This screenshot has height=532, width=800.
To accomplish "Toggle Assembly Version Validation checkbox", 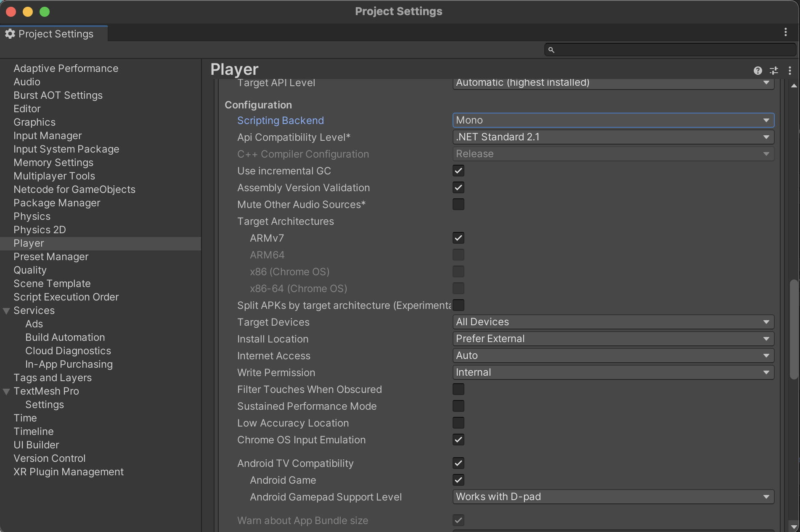I will pyautogui.click(x=458, y=187).
